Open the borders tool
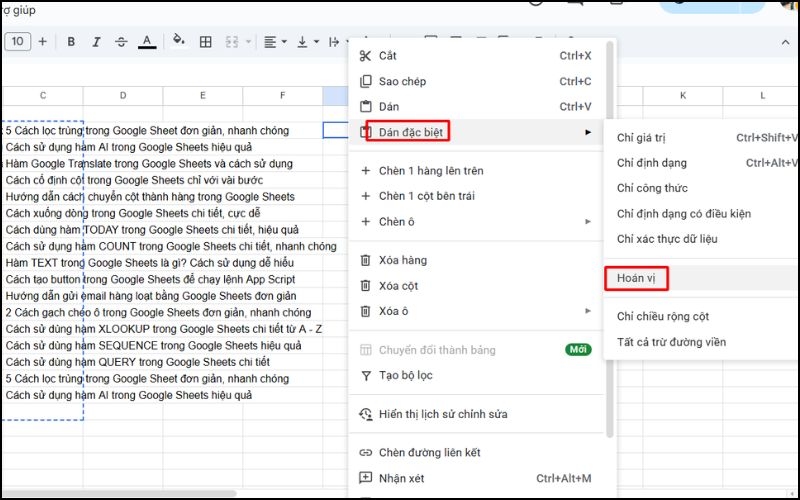This screenshot has height=500, width=800. coord(206,42)
